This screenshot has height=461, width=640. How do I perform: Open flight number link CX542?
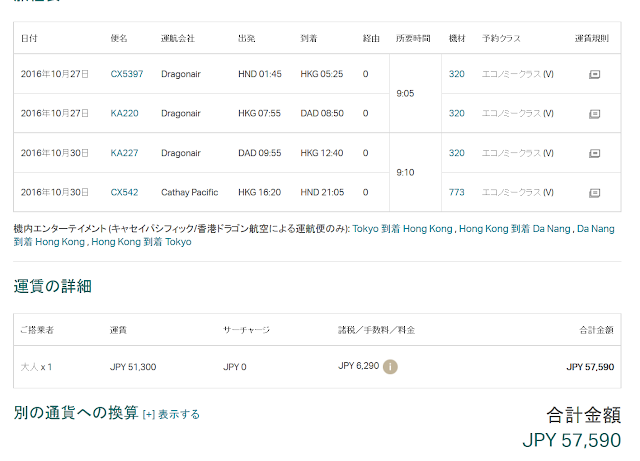pos(124,192)
